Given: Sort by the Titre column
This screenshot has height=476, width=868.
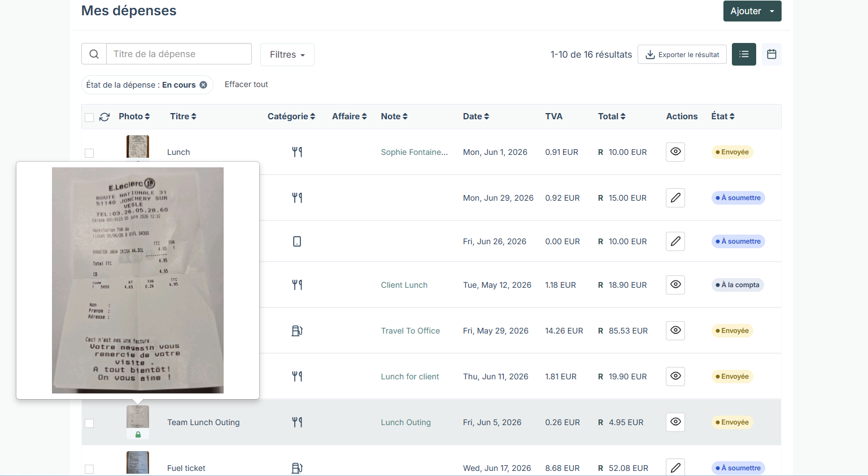Looking at the screenshot, I should point(183,116).
